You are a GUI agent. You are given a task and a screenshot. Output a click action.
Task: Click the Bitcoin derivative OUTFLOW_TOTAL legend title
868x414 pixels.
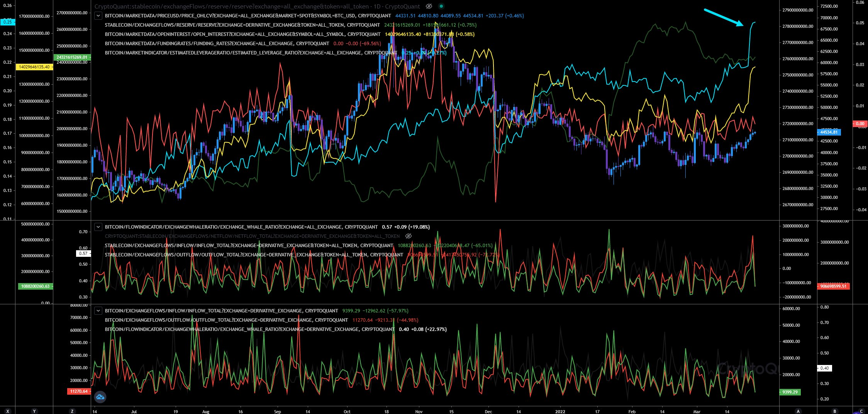click(x=227, y=320)
